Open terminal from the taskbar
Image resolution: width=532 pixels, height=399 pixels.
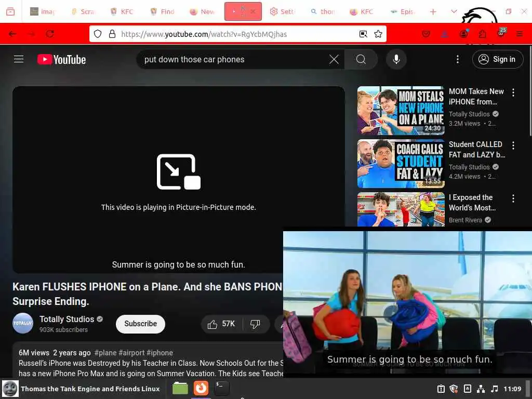click(222, 388)
